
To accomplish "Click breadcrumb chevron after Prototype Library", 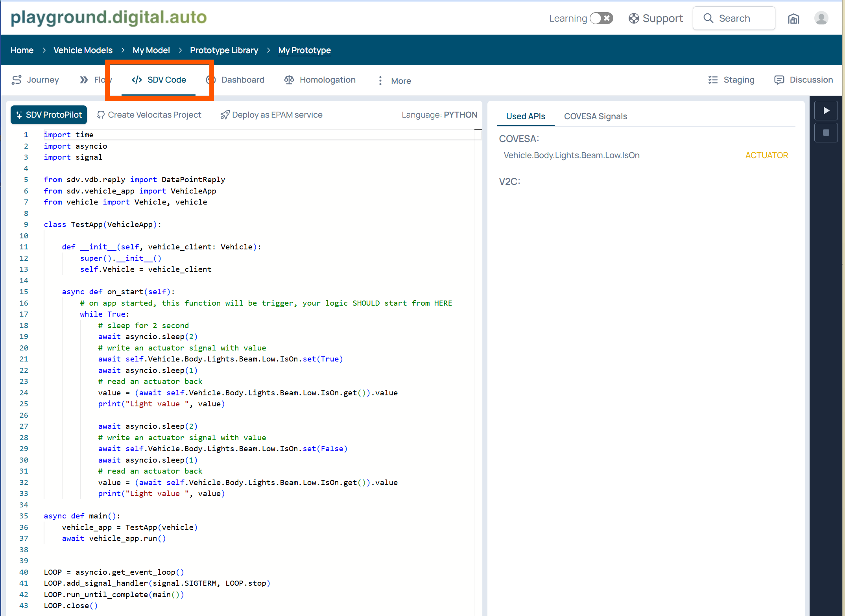I will [268, 50].
